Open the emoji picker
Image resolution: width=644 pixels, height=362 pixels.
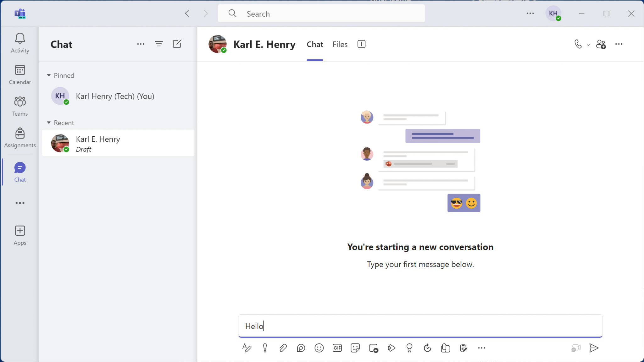point(319,348)
